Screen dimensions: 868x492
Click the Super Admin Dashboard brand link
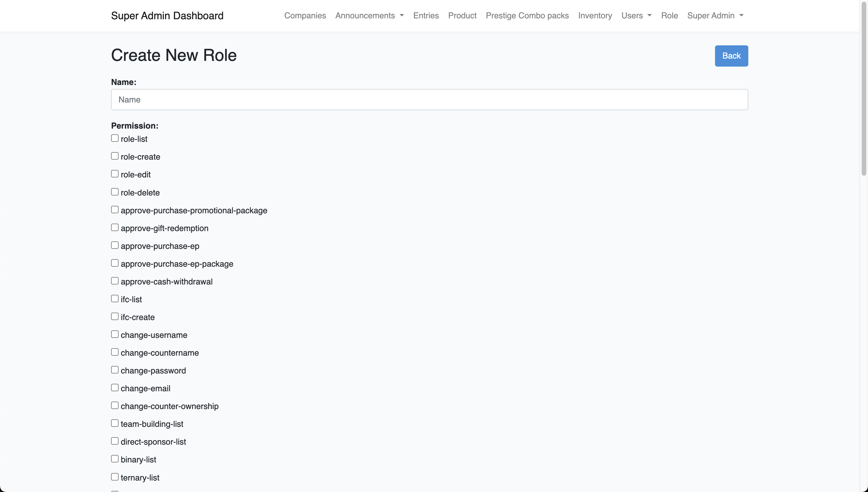(167, 16)
